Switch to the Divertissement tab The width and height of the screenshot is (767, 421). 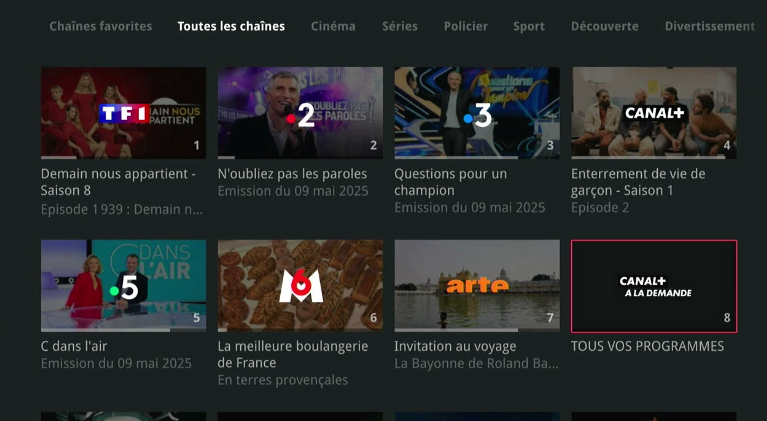pos(710,26)
